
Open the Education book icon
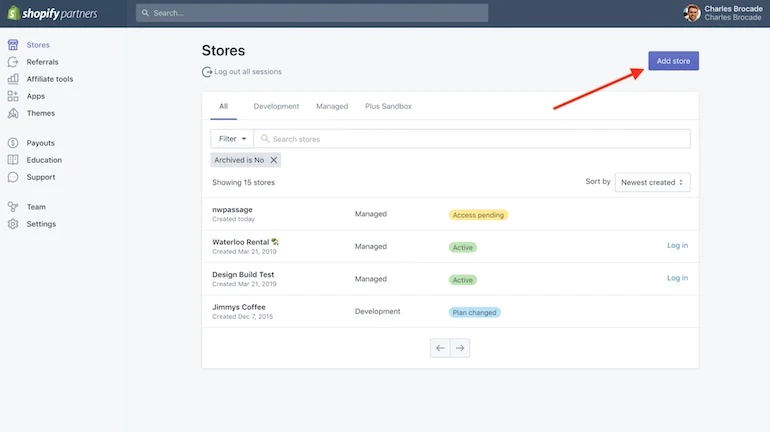coord(13,160)
